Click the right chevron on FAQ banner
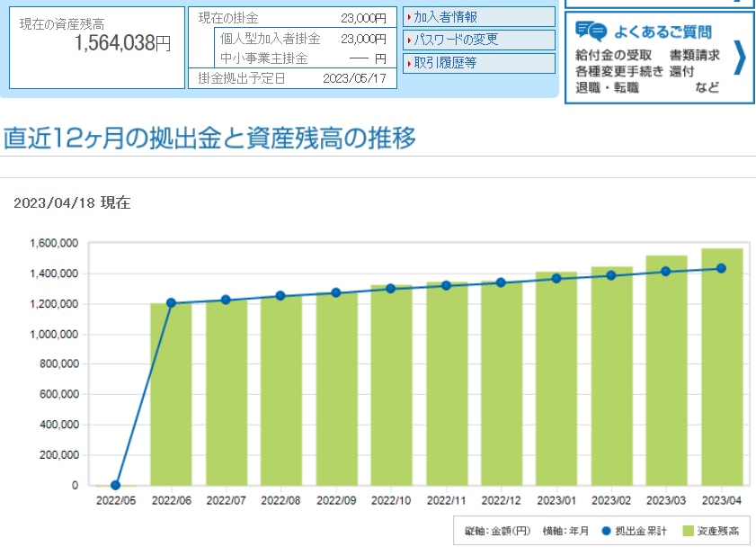 pos(739,58)
